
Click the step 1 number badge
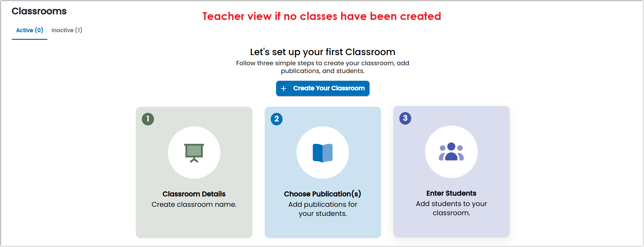(148, 119)
